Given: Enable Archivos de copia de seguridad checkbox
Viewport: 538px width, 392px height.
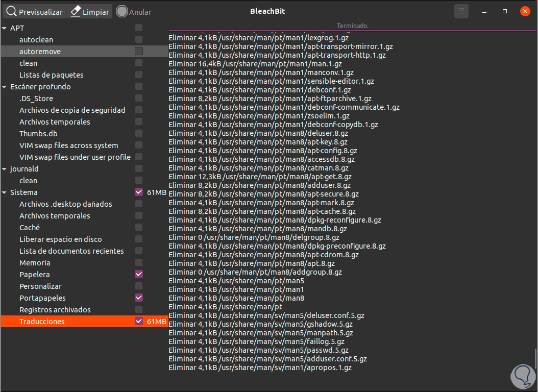Looking at the screenshot, I should (139, 110).
